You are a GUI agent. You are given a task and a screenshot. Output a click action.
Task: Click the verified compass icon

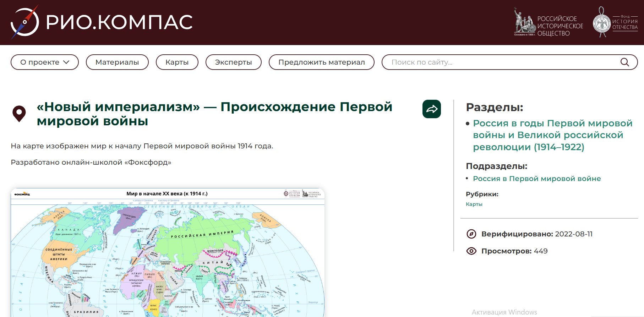(x=471, y=234)
